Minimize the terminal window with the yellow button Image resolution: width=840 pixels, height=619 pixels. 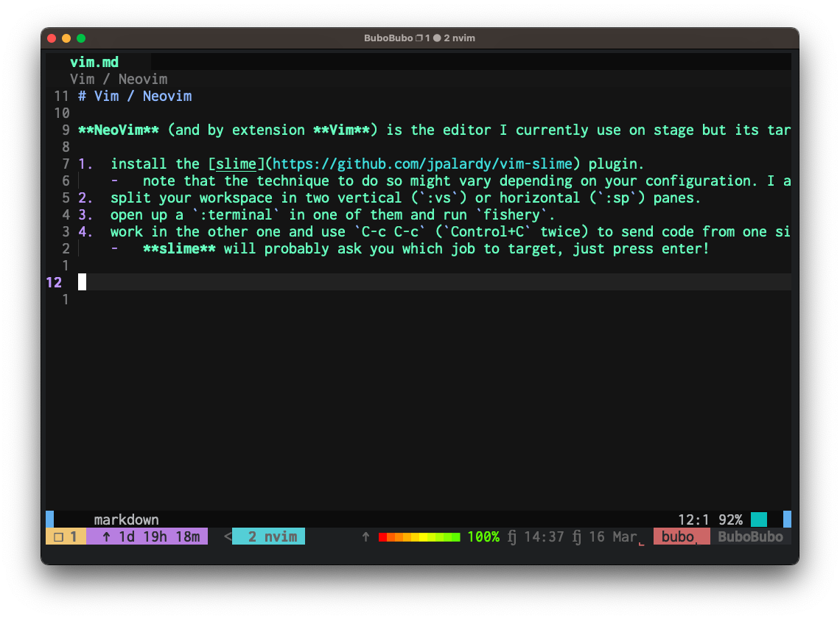pos(66,38)
